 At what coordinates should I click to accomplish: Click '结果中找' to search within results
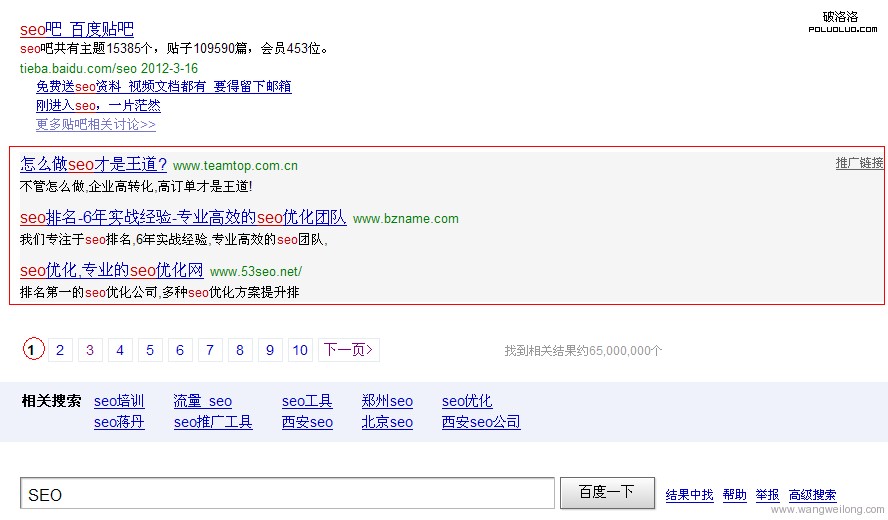(x=690, y=495)
